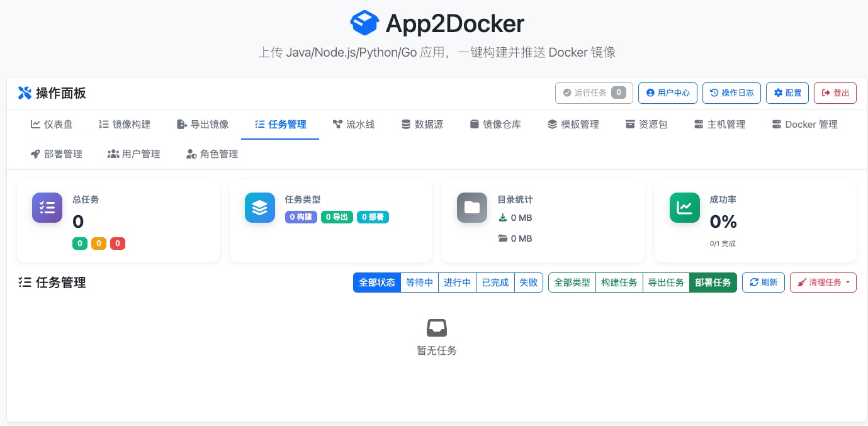Open the 导出镜像 tab
868x426 pixels.
click(x=203, y=125)
